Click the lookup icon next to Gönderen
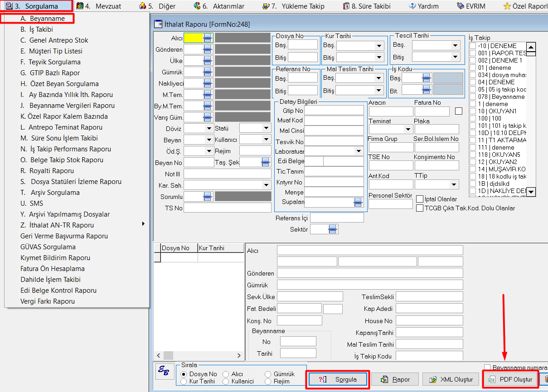Screen dimensions: 548x392 point(208,49)
